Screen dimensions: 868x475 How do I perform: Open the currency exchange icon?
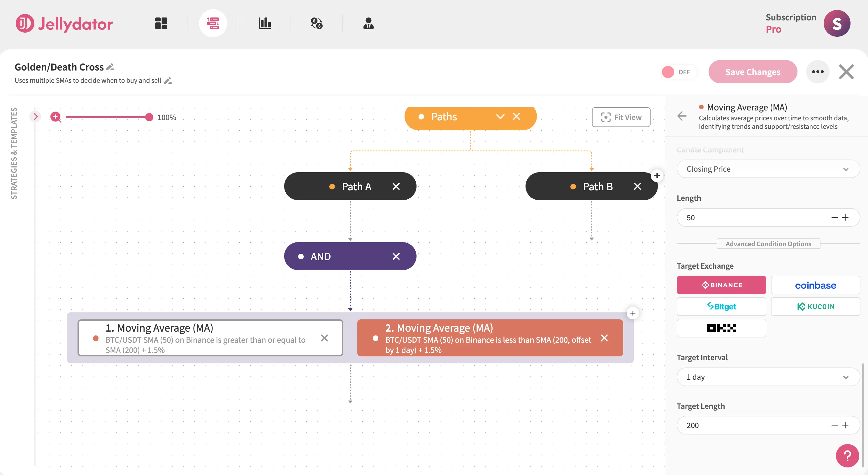coord(317,23)
